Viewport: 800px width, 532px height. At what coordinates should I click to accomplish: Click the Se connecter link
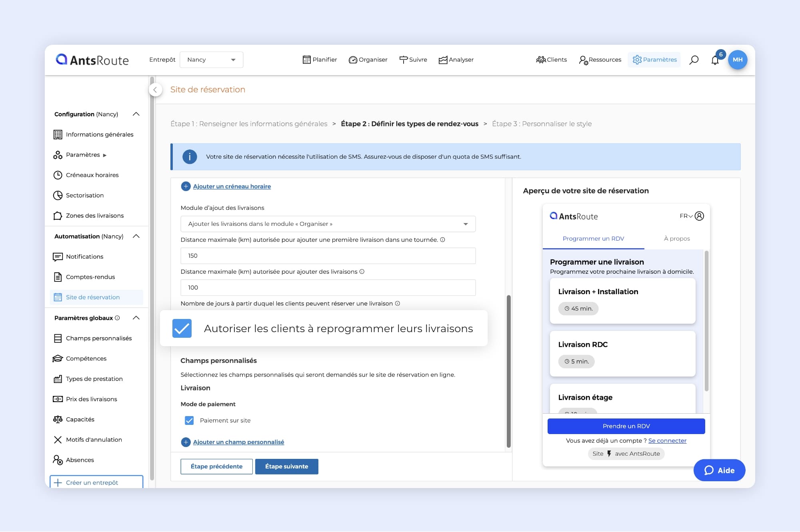coord(667,440)
